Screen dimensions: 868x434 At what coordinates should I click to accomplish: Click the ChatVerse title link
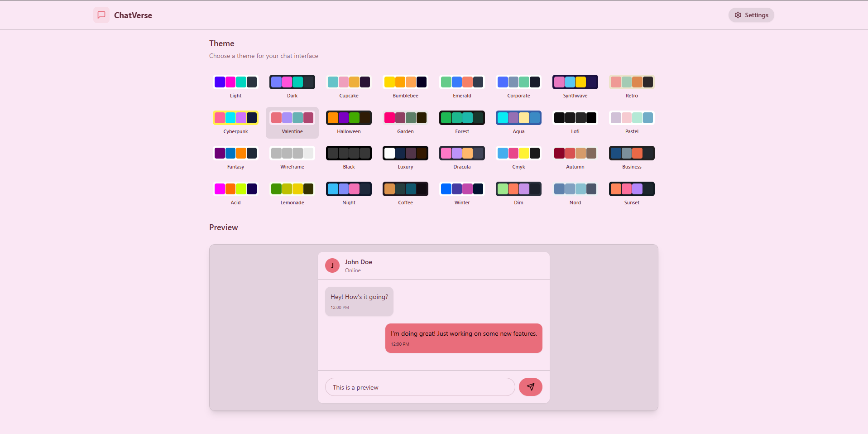[x=133, y=15]
